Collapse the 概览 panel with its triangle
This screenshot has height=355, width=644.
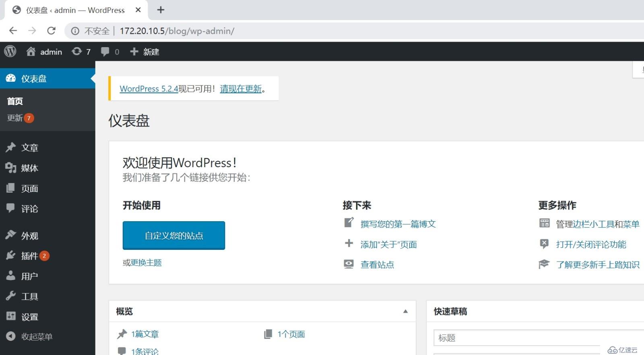pos(405,311)
